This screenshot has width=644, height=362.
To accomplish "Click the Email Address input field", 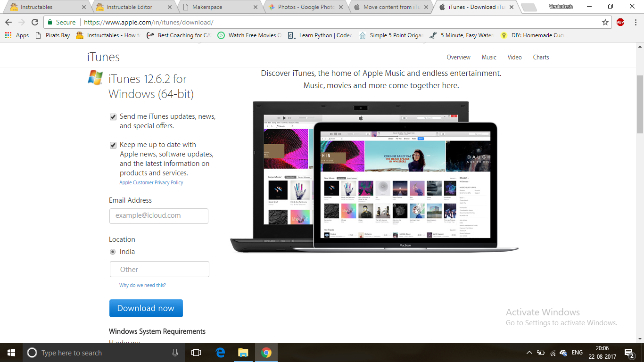I will click(159, 216).
